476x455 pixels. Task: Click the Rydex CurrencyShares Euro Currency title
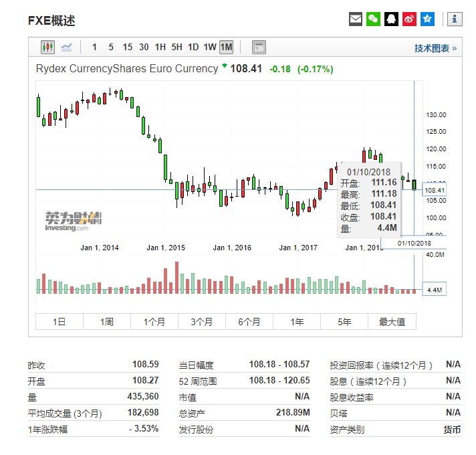(127, 69)
